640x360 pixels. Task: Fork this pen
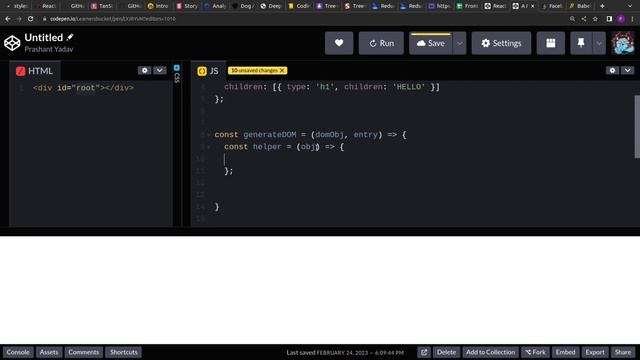pos(535,352)
